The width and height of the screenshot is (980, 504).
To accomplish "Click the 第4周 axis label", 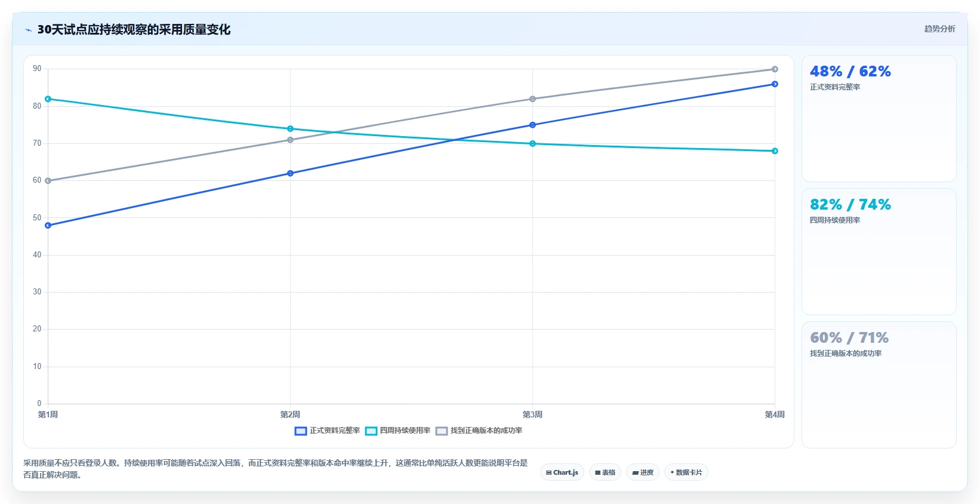I will click(x=775, y=414).
